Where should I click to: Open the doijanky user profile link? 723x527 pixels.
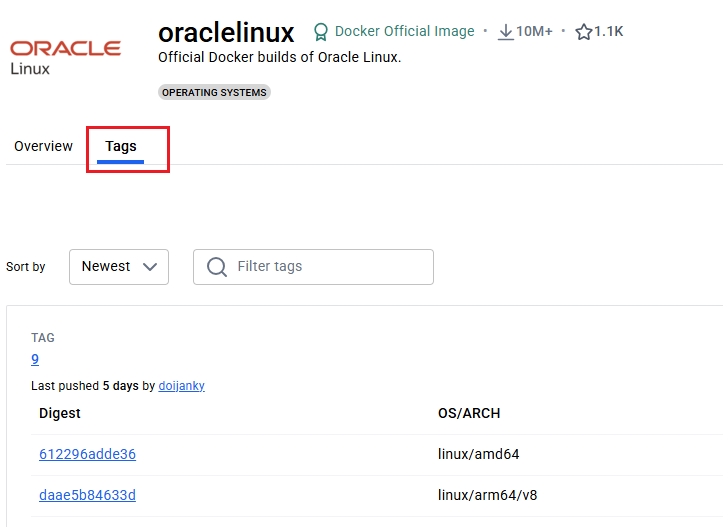(182, 385)
